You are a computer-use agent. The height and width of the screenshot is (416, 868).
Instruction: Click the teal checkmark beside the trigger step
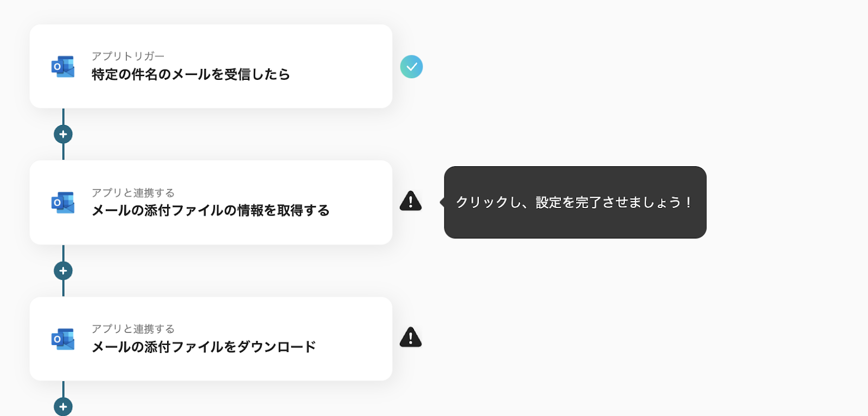[411, 67]
